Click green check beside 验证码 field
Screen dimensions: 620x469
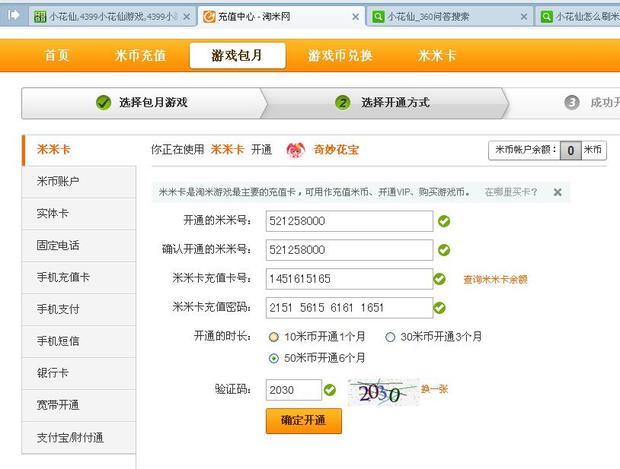point(330,390)
